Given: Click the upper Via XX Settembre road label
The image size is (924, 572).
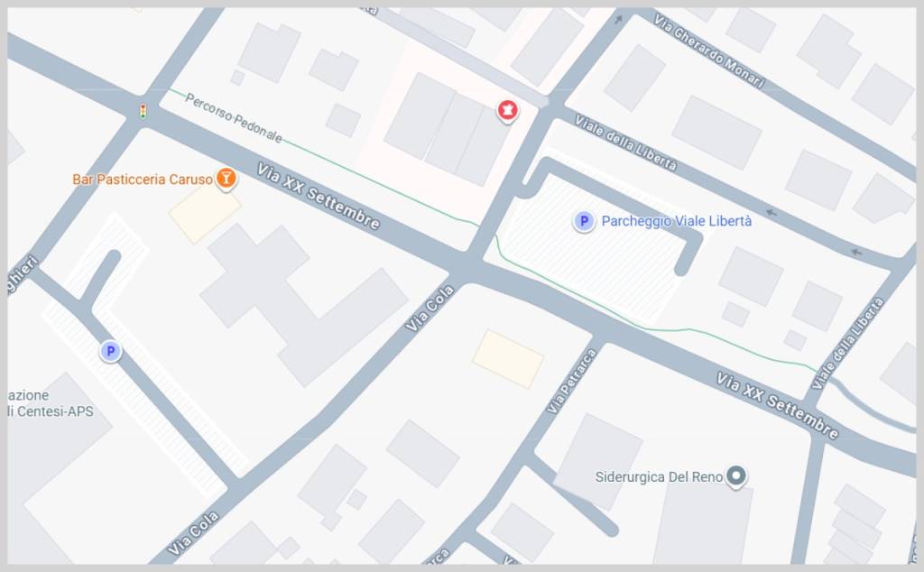Looking at the screenshot, I should coord(319,196).
